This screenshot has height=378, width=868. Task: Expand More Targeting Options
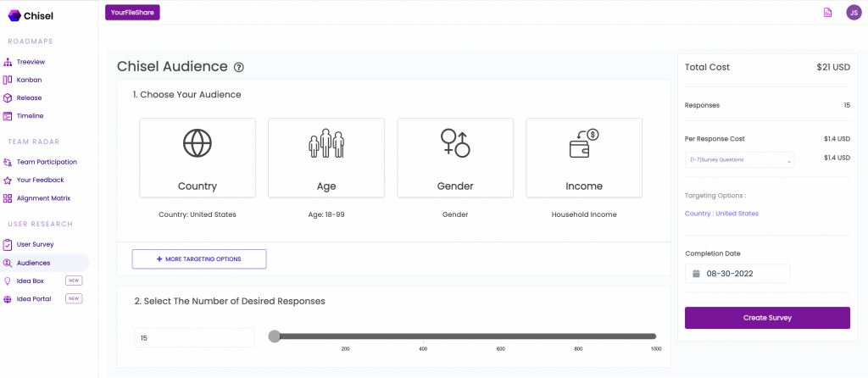pos(199,259)
